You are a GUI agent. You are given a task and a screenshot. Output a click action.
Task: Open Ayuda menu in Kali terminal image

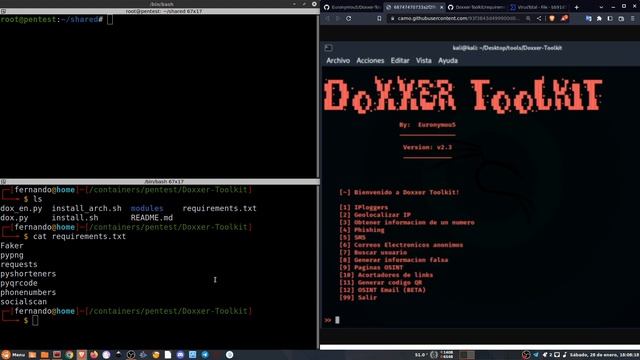(448, 60)
